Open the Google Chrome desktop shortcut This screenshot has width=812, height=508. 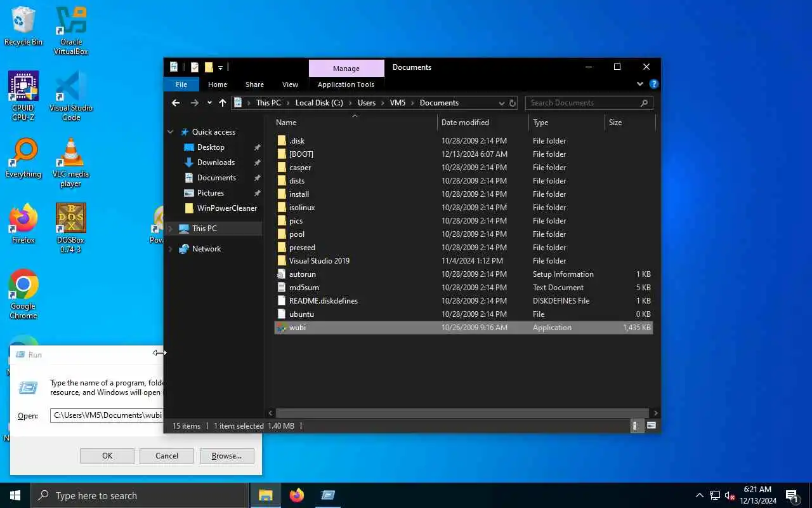(x=23, y=294)
